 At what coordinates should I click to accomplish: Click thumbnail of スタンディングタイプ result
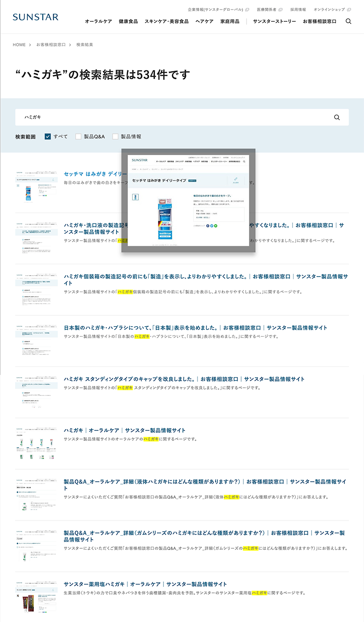click(36, 392)
